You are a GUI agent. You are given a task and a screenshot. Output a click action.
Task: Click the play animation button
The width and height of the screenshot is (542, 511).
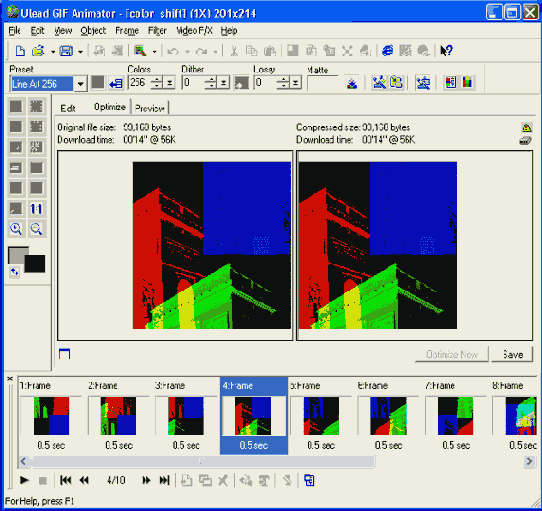click(x=24, y=480)
